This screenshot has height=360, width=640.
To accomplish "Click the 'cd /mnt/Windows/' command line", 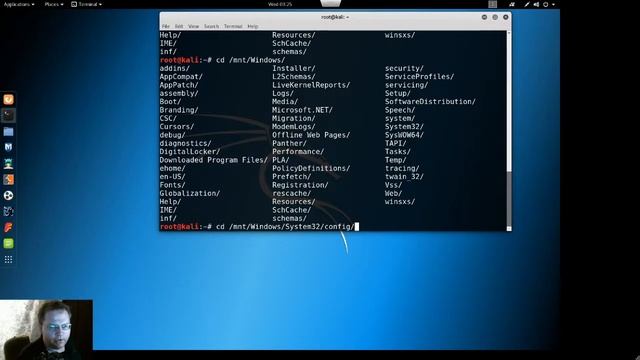I will (x=222, y=60).
